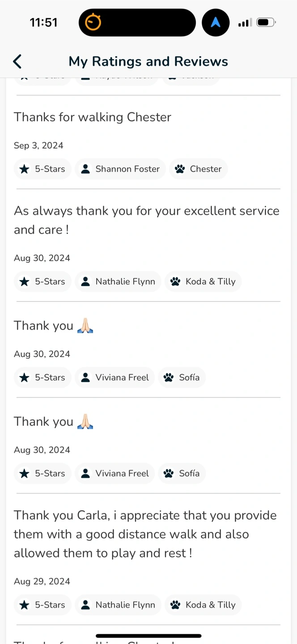Tap the back arrow in the header
Image resolution: width=297 pixels, height=644 pixels.
[x=17, y=61]
